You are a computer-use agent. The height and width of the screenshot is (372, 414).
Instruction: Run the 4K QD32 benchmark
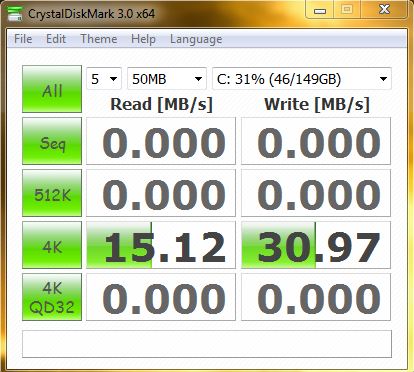tap(52, 297)
